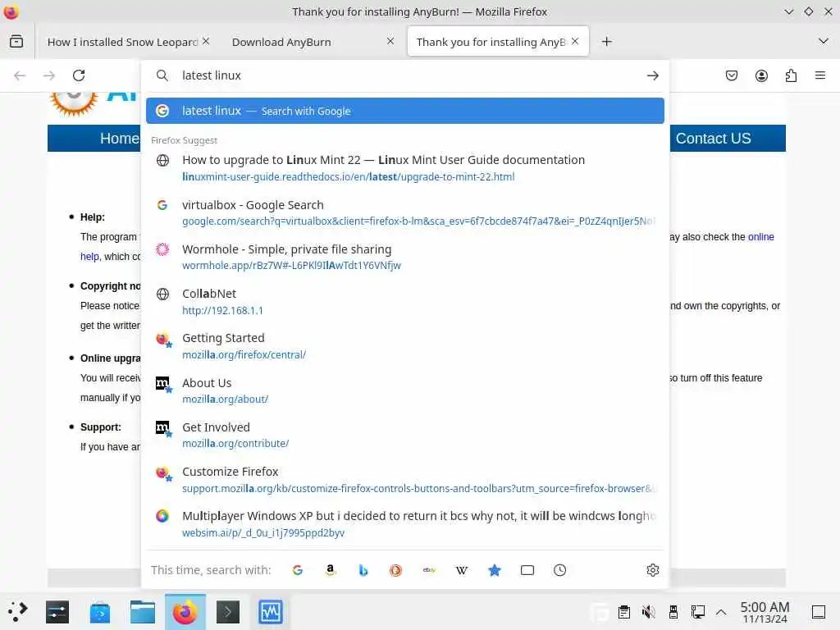Open the KDE application launcher
Screen dimensions: 840x630
coord(18,611)
